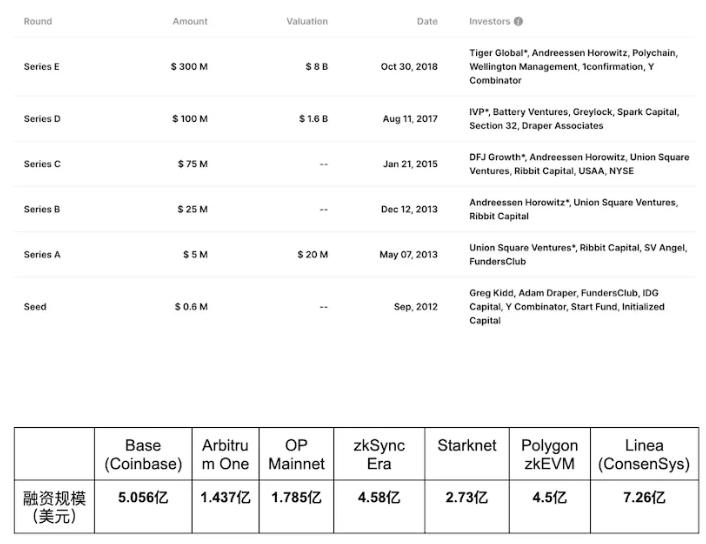Click the Base (Coinbase) header cell
Image resolution: width=706 pixels, height=544 pixels.
point(143,454)
